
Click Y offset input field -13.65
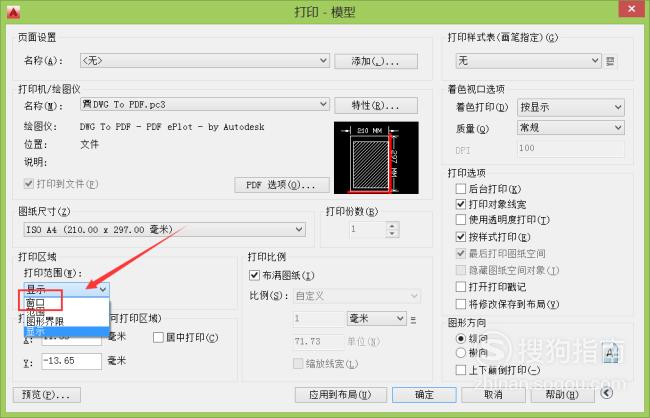tap(71, 361)
